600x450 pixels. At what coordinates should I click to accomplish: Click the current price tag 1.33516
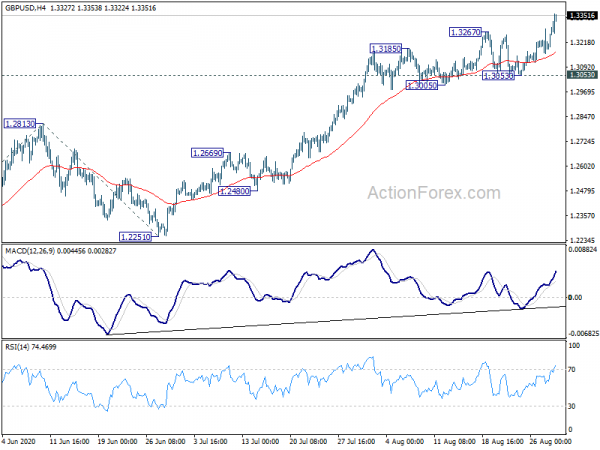[582, 16]
